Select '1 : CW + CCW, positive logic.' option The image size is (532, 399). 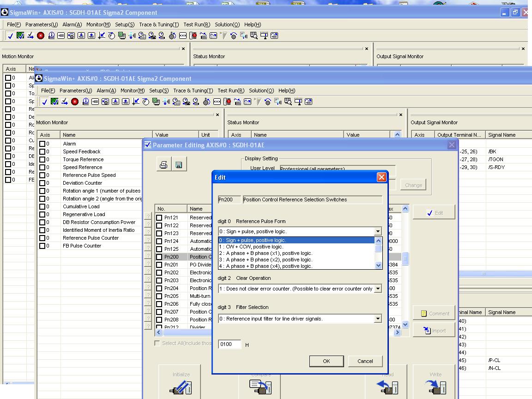(296, 247)
